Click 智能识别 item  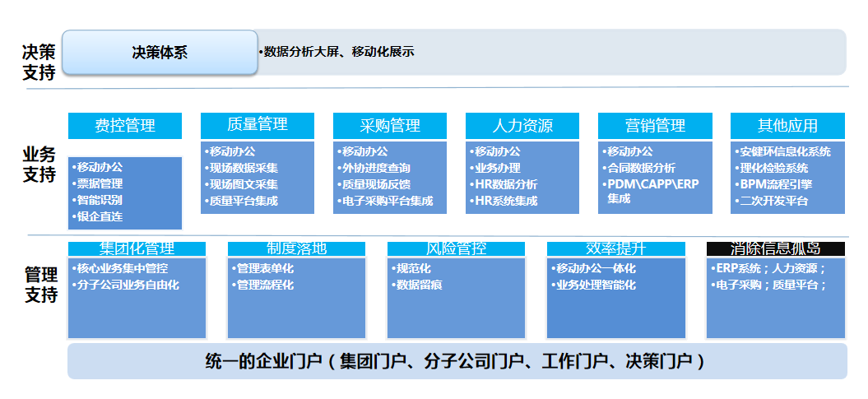[98, 201]
